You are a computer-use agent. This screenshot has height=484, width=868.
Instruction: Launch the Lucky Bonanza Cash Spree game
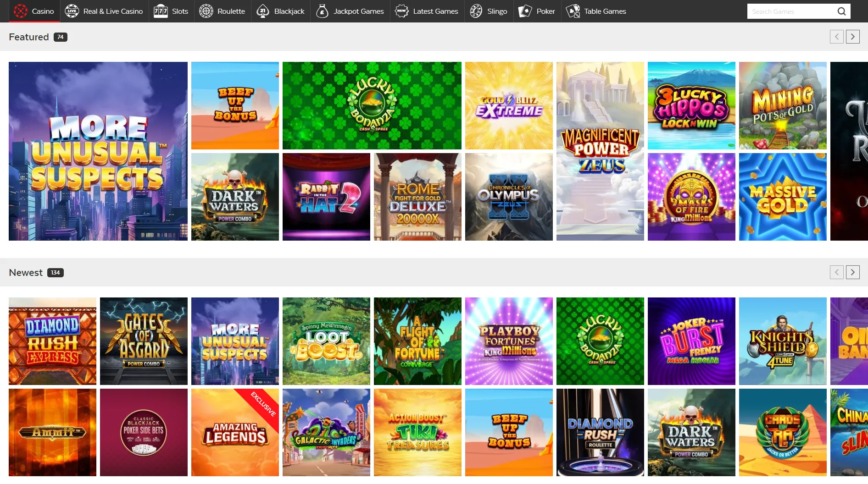[x=372, y=105]
